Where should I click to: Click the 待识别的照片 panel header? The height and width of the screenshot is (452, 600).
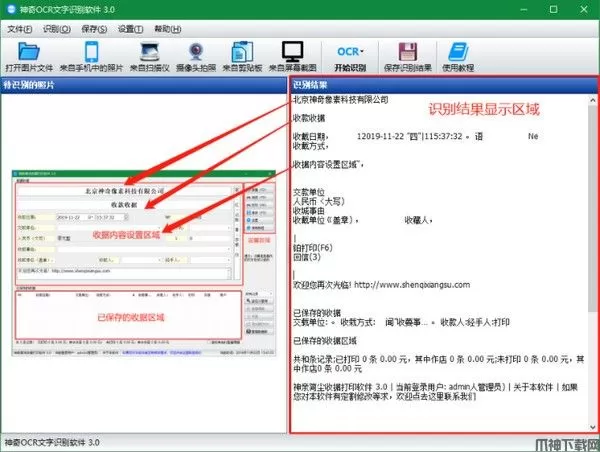143,85
